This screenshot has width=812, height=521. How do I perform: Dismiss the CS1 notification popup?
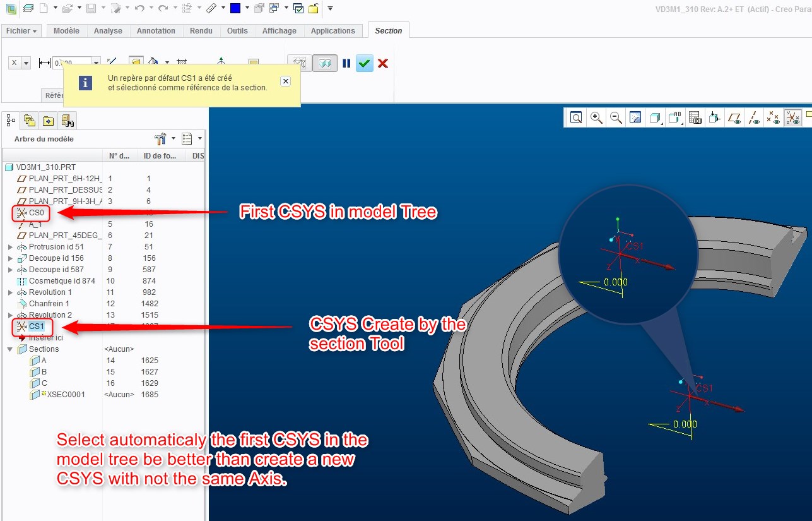(x=285, y=81)
